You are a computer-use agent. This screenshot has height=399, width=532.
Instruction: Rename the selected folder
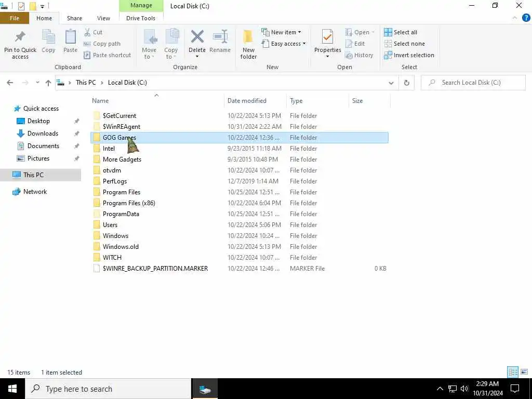coord(220,41)
